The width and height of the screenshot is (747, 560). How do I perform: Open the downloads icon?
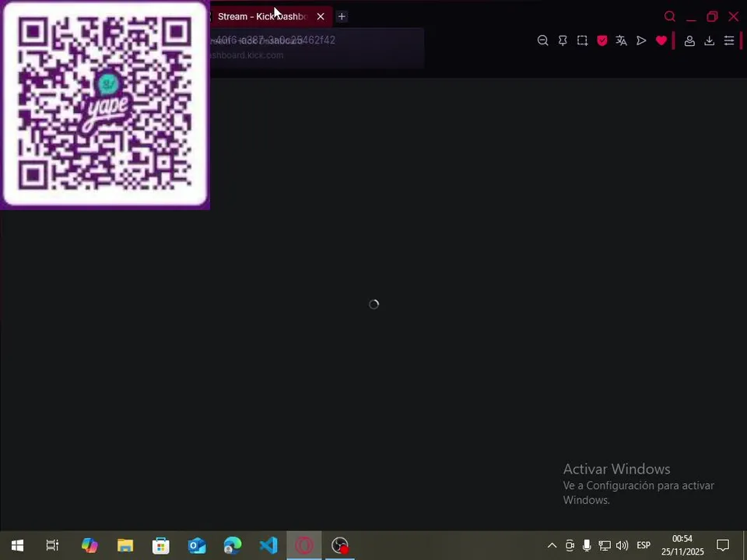coord(710,41)
